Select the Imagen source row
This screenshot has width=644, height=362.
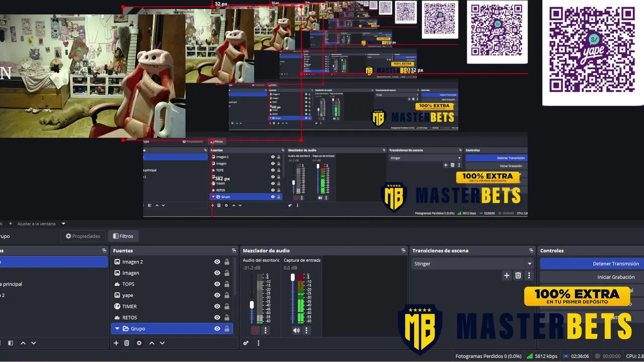point(172,273)
